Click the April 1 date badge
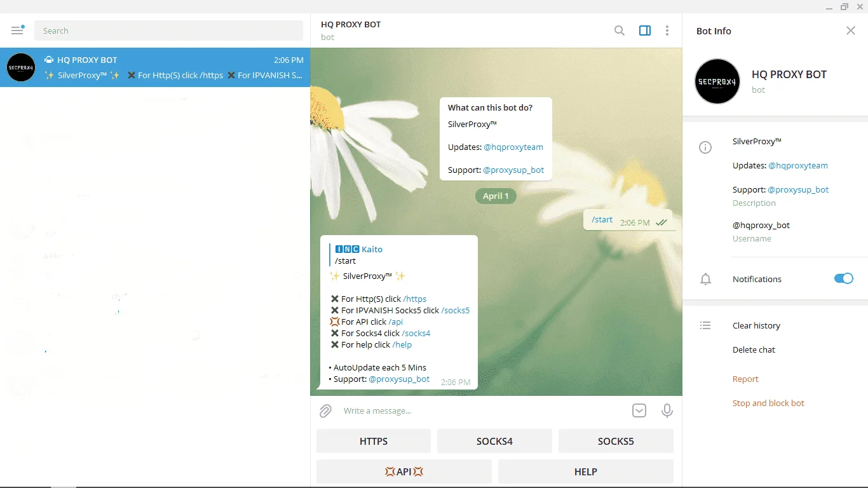 pos(496,196)
